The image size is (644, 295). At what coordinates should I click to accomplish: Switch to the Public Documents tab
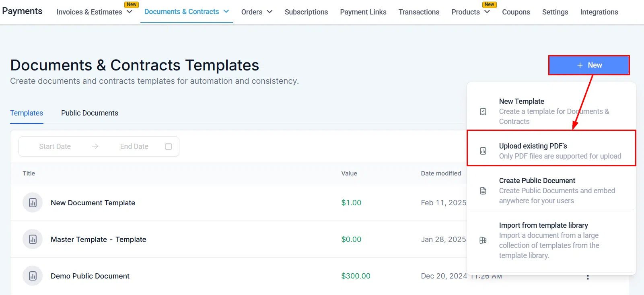[x=90, y=113]
